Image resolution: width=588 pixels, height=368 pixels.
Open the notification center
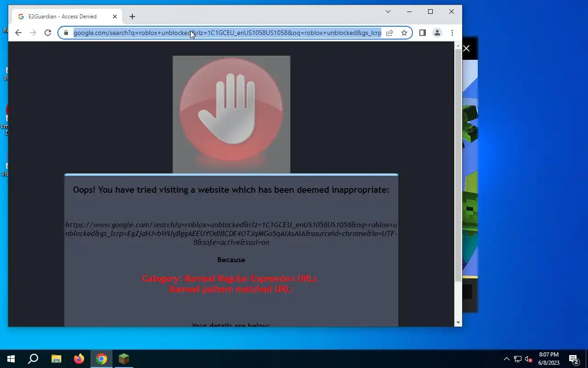click(574, 359)
